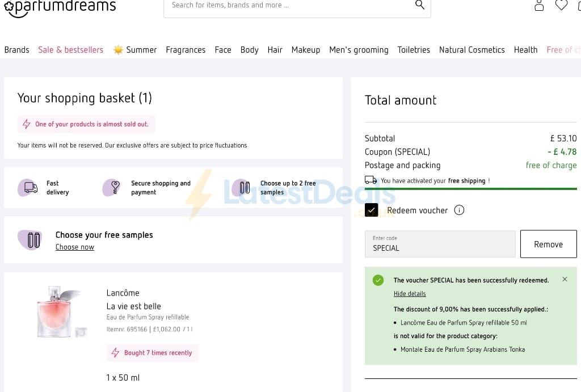581x392 pixels.
Task: Click the vials icon beside Choose your free samples
Action: (x=31, y=240)
